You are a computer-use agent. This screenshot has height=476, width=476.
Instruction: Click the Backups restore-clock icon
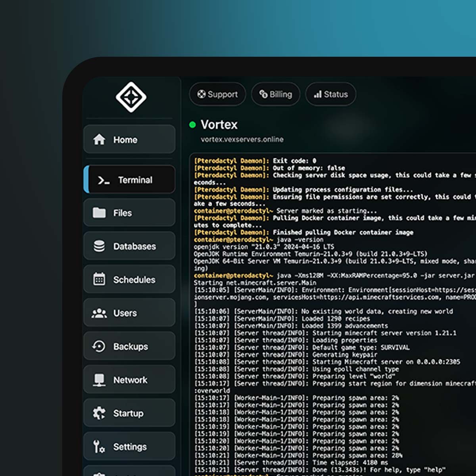point(99,346)
